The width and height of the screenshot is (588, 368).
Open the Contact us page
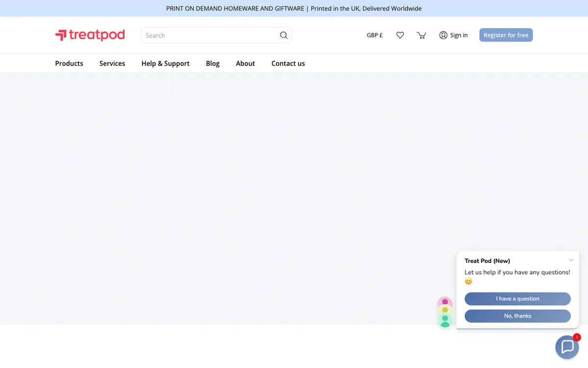pos(288,63)
